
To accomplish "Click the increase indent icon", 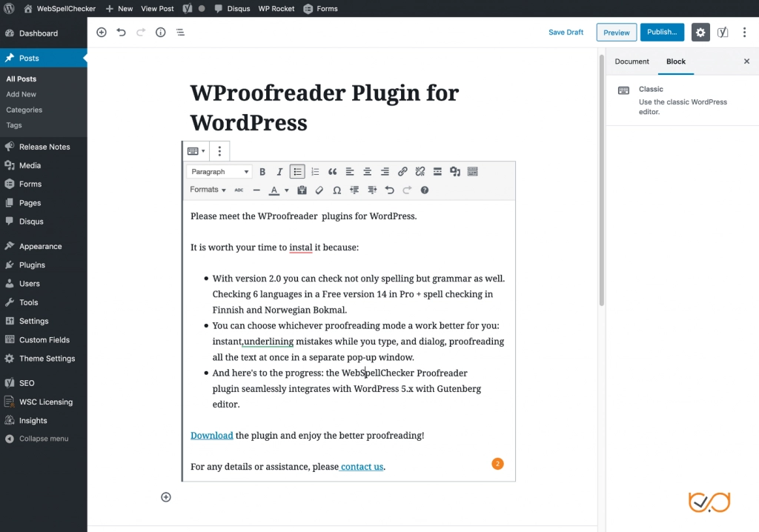I will 372,190.
